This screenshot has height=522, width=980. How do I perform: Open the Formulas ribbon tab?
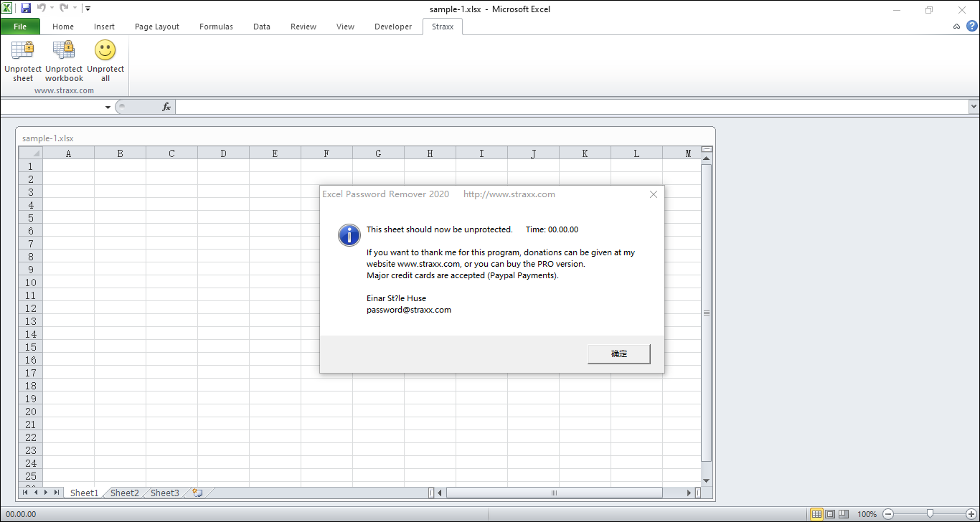click(216, 27)
